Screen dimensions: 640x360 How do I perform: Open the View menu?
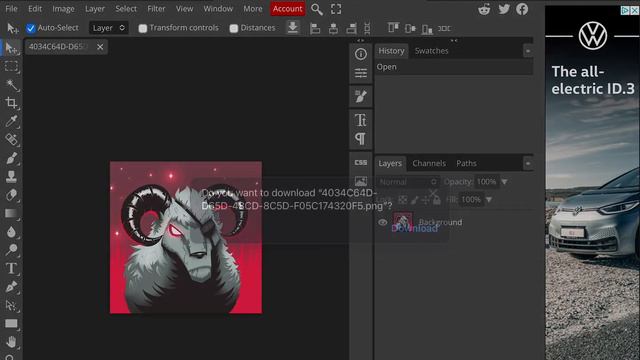184,9
